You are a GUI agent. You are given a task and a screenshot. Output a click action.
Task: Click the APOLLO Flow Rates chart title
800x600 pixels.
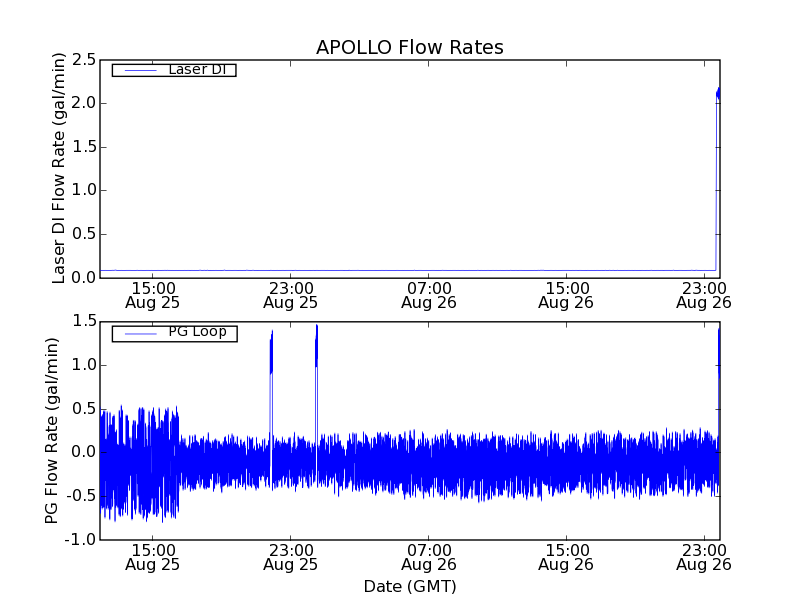coord(409,48)
